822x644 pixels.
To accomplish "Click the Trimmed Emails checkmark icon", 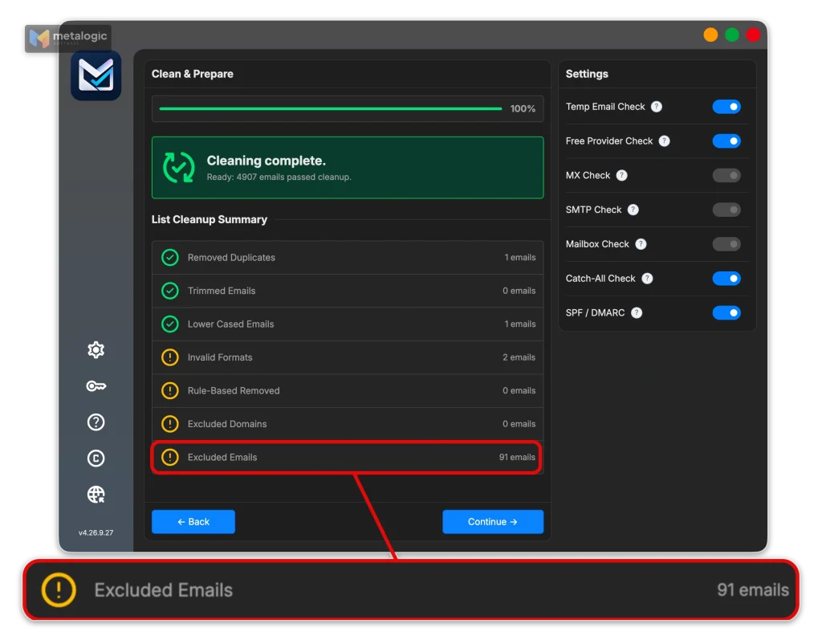I will [170, 291].
